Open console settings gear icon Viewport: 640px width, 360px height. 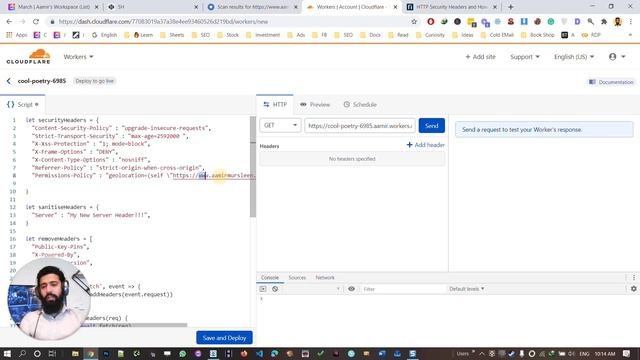tap(633, 289)
